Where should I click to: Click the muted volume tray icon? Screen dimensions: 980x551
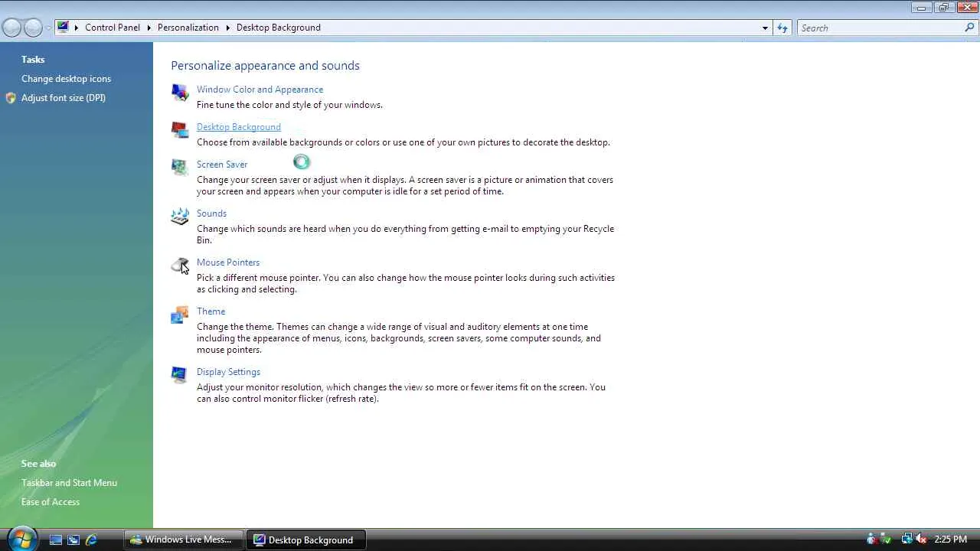pyautogui.click(x=922, y=540)
